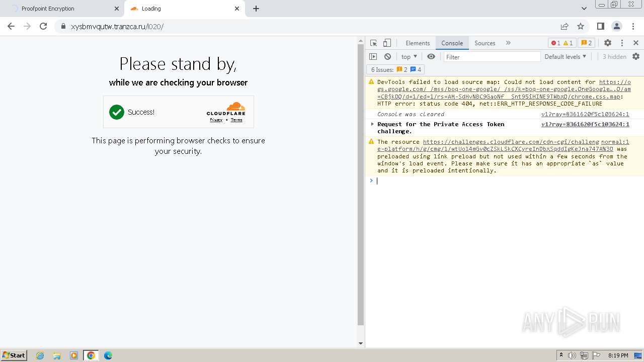Click the volume icon in system tray
Image resolution: width=644 pixels, height=362 pixels.
click(x=572, y=355)
